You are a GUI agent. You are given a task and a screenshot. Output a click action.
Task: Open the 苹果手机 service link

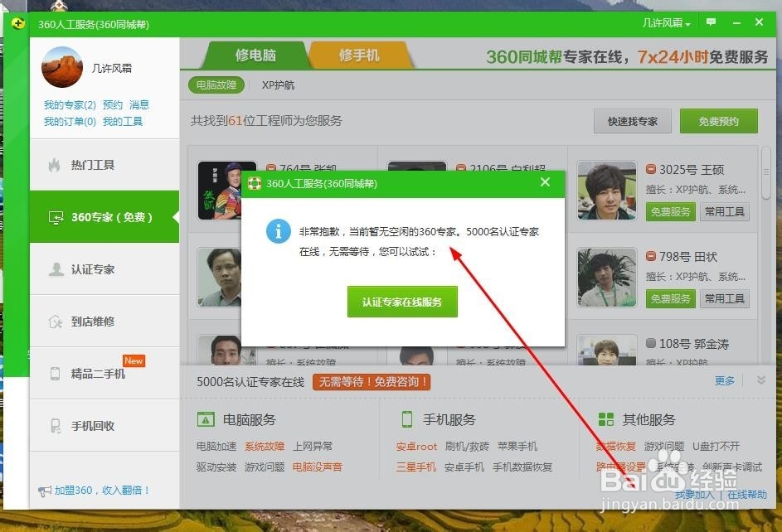(x=517, y=447)
